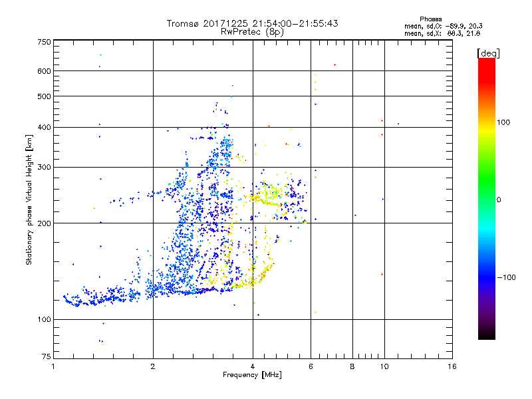Click the x-axis tick label '2'
Viewport: 532px width, 399px height.
tap(153, 366)
